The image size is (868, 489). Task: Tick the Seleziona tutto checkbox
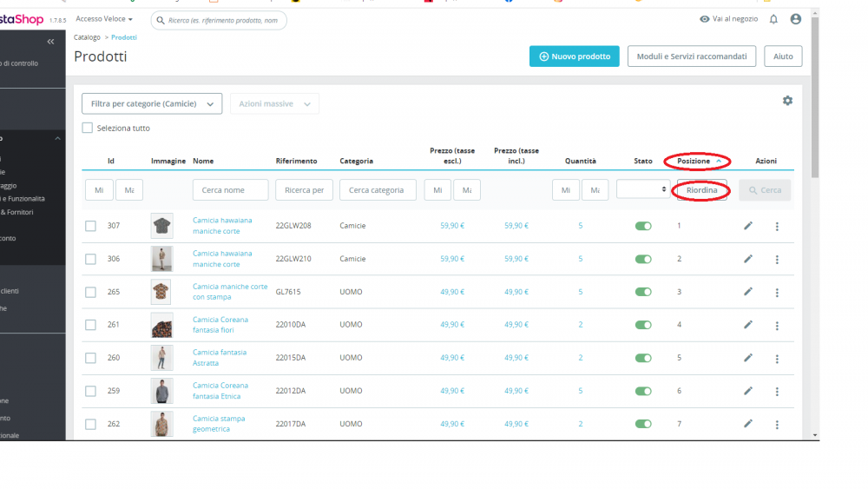coord(88,128)
